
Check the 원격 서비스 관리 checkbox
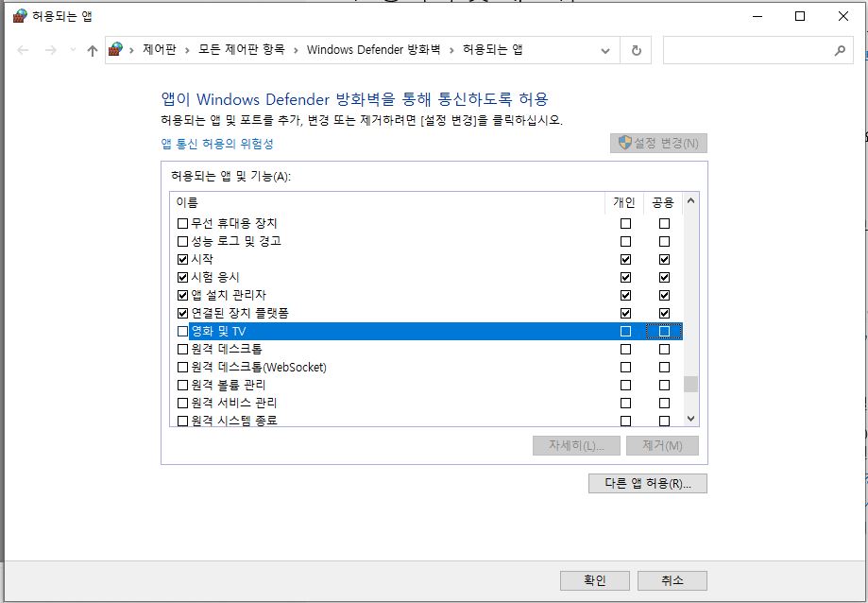pos(182,404)
